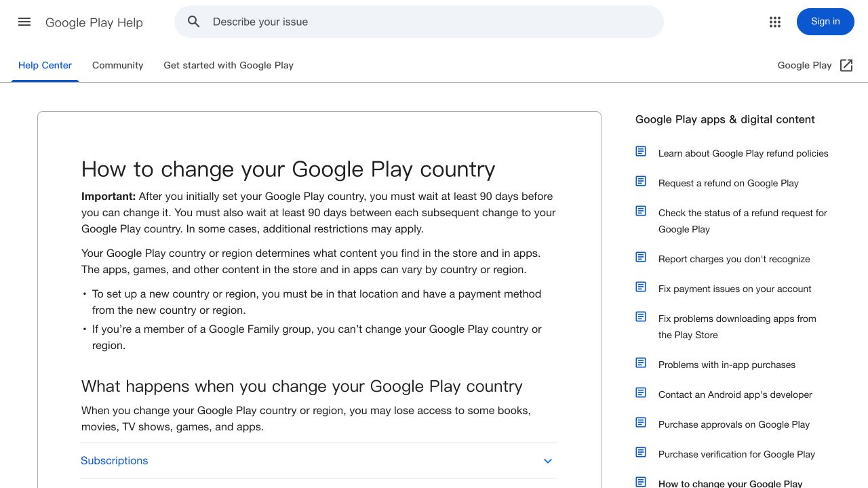The image size is (868, 488).
Task: Switch to the Help Center tab
Action: 45,65
